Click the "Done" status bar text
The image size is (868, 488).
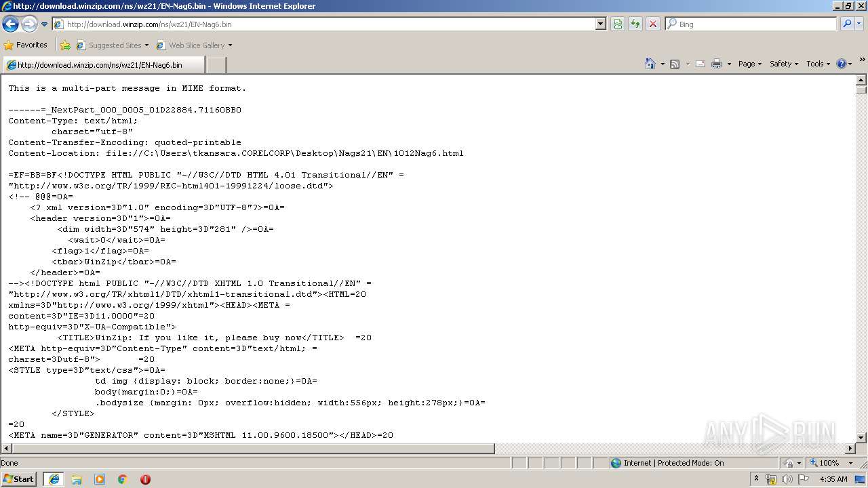[9, 463]
